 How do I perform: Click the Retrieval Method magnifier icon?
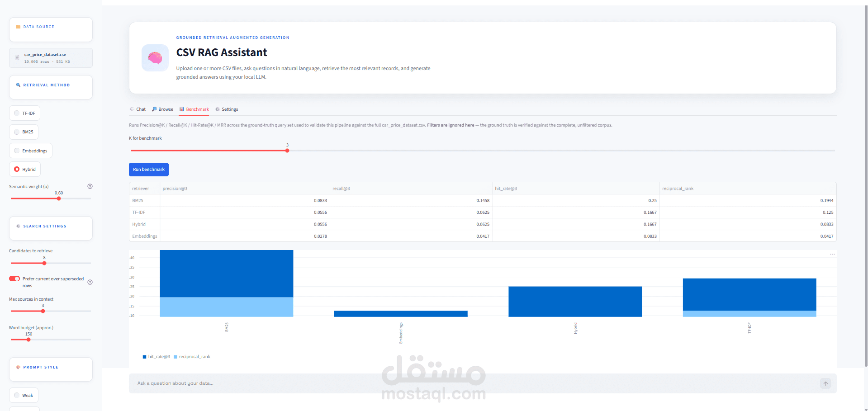tap(18, 85)
